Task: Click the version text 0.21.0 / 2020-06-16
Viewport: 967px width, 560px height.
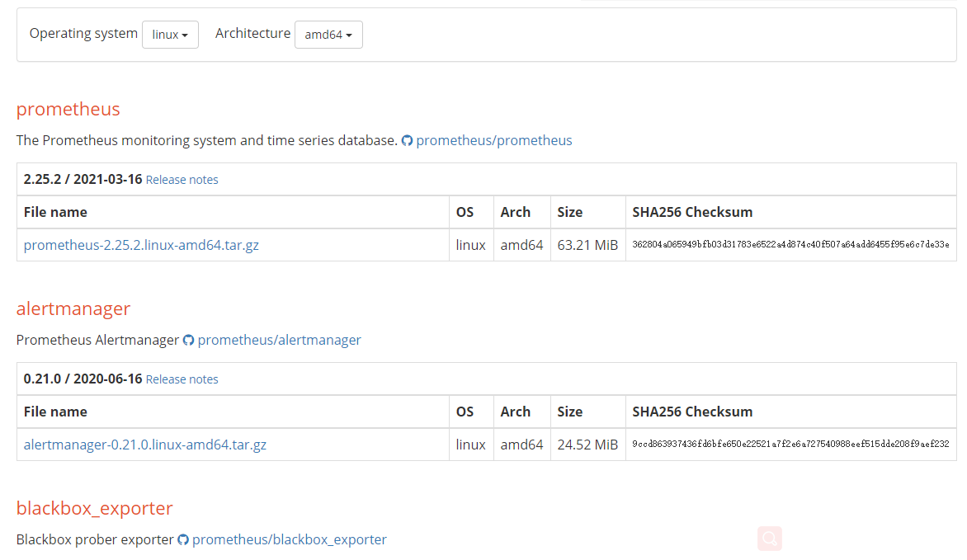Action: [x=83, y=379]
